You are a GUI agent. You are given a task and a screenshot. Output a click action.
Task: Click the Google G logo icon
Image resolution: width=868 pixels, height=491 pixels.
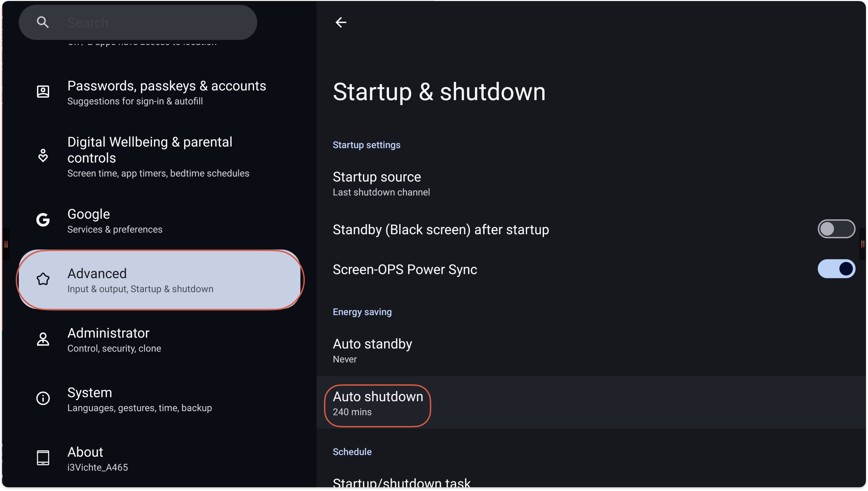pyautogui.click(x=43, y=220)
